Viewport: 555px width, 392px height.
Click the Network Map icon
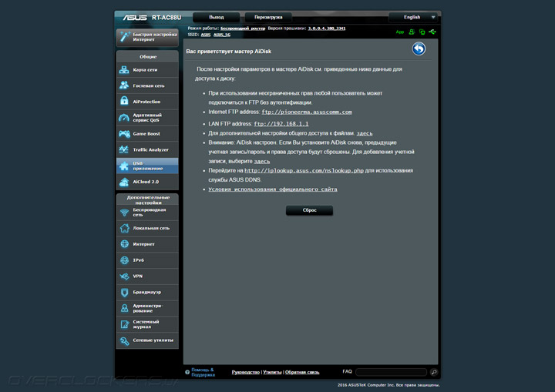click(124, 69)
